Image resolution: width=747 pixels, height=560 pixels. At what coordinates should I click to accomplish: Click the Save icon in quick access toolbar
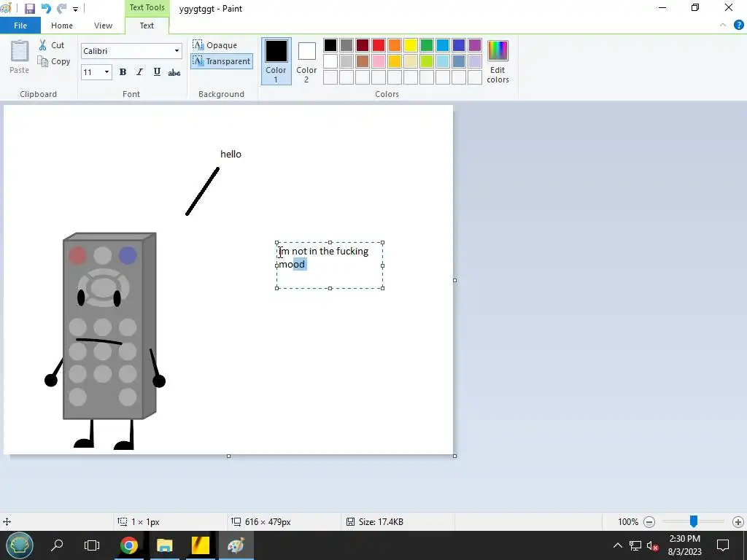pos(29,9)
